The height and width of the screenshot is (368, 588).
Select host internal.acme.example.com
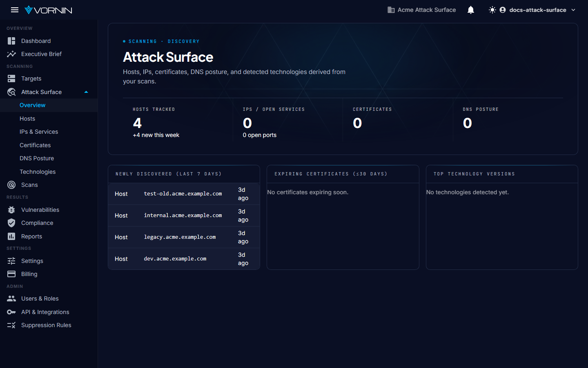click(183, 215)
